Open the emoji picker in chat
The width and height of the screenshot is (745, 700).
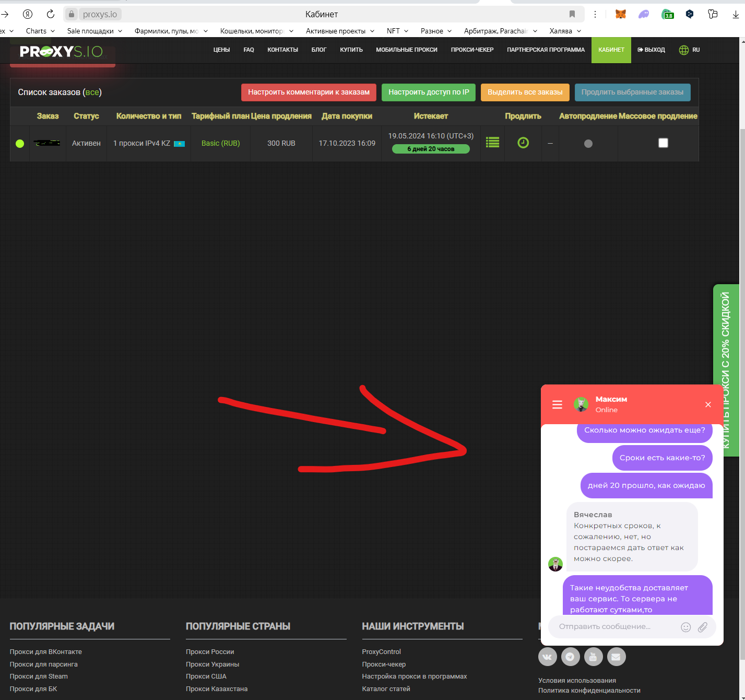(x=686, y=627)
